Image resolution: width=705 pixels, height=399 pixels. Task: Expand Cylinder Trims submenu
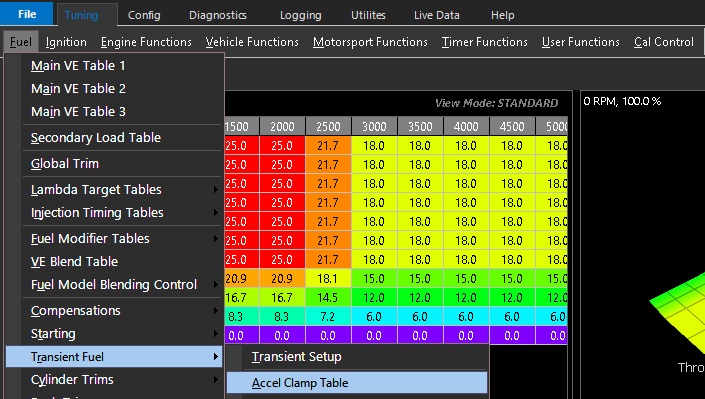tap(114, 380)
